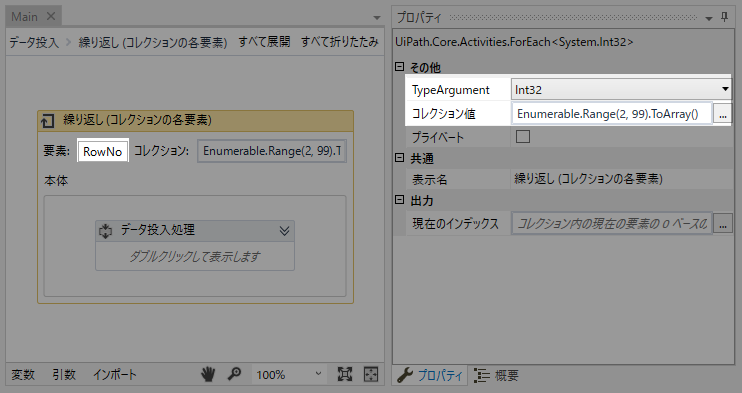
Task: Select the pan hand tool icon
Action: (208, 375)
